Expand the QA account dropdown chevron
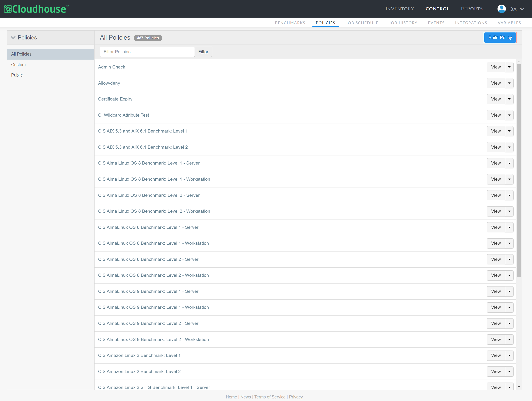This screenshot has width=532, height=401. coord(522,9)
